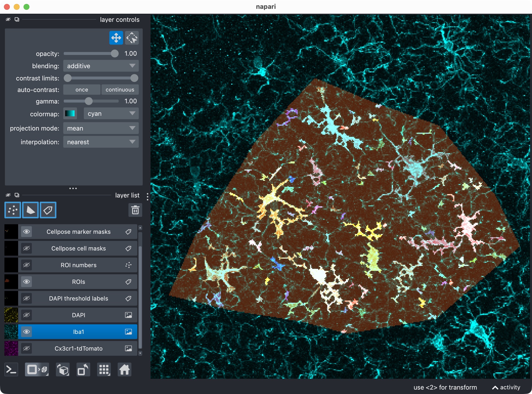Toggle 2D/3D view mode
This screenshot has height=394, width=532.
(x=37, y=369)
